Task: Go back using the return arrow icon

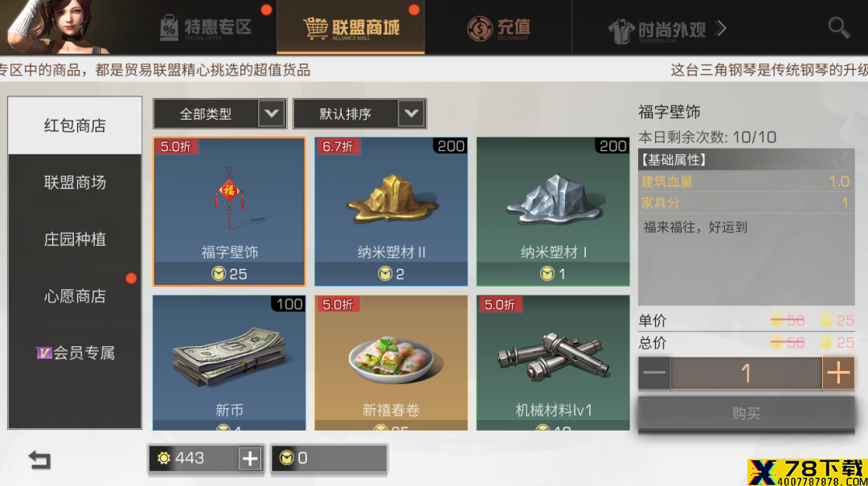Action: pos(39,459)
